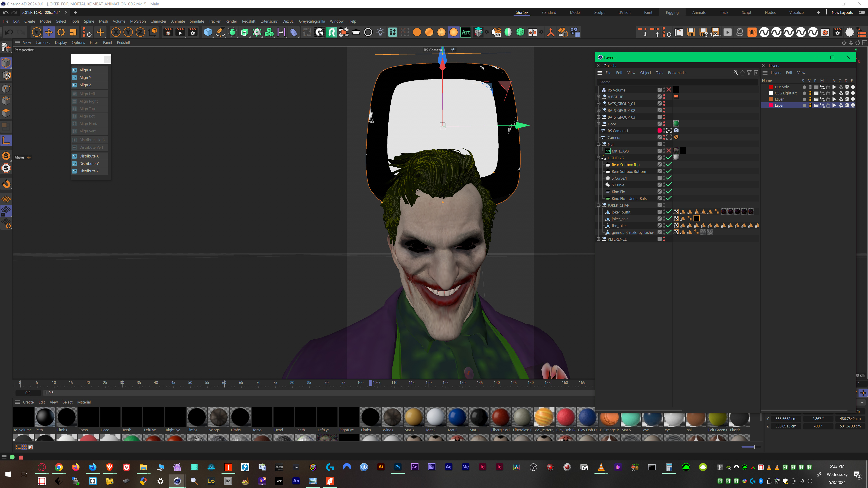
Task: Switch to the UV Edit layout tab
Action: click(624, 12)
